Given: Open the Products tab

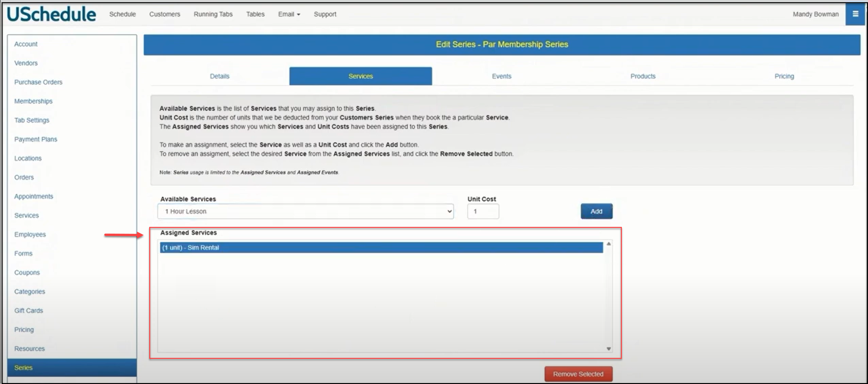Looking at the screenshot, I should (x=643, y=76).
